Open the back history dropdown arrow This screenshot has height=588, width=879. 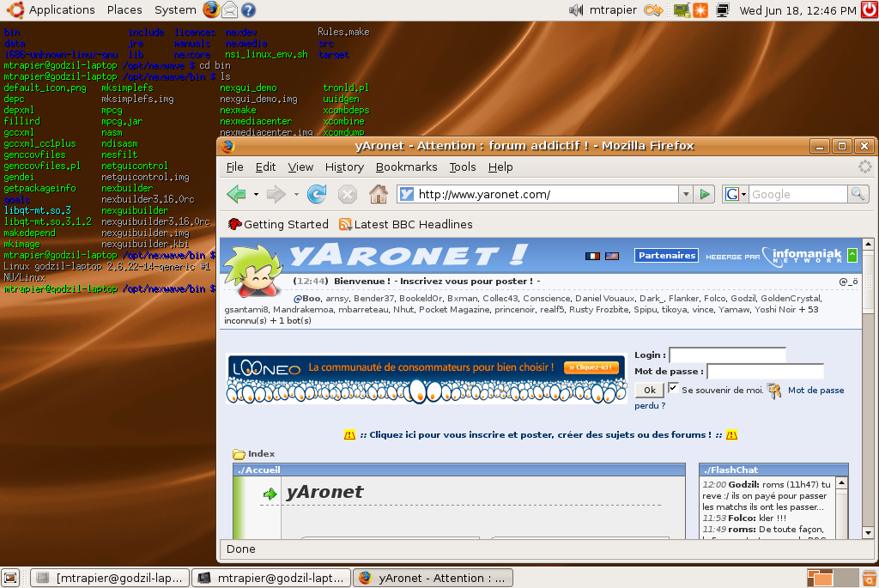click(256, 195)
